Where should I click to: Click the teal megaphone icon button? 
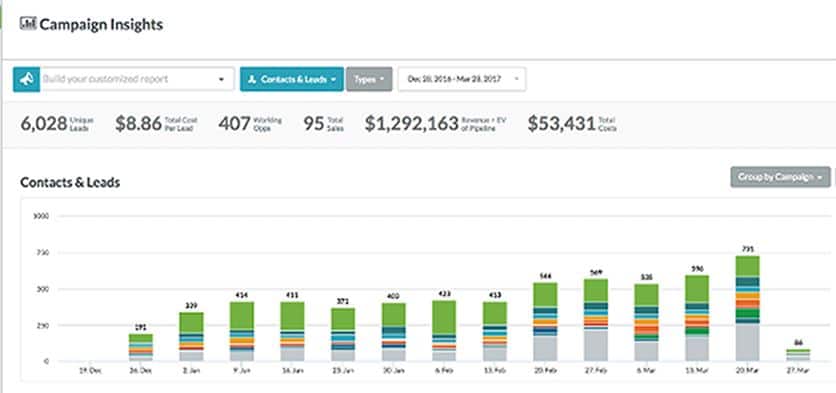click(26, 79)
